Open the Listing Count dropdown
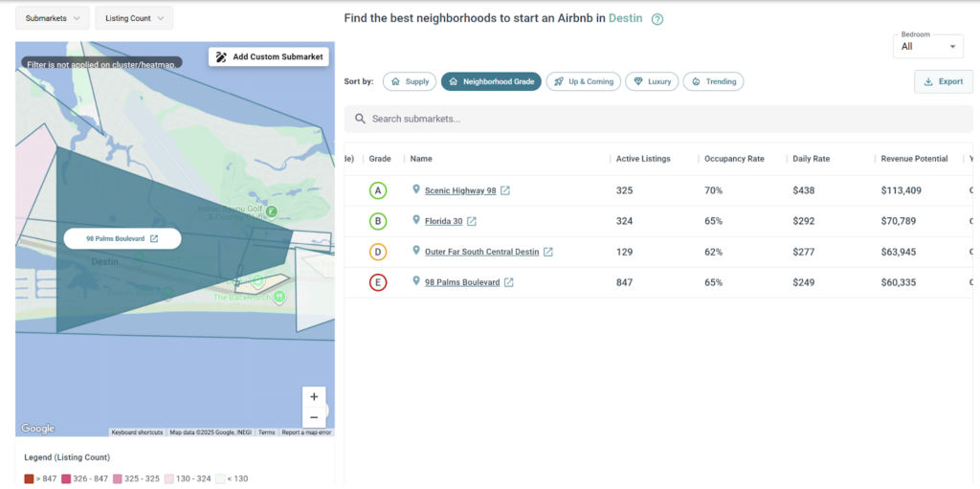 (134, 18)
